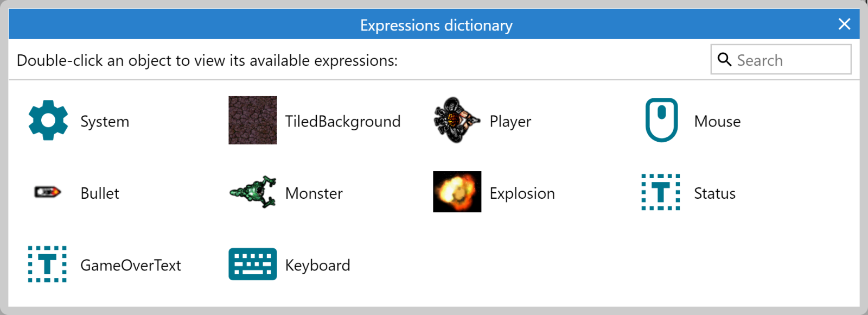This screenshot has width=868, height=315.
Task: Select the Player label text
Action: click(x=510, y=121)
